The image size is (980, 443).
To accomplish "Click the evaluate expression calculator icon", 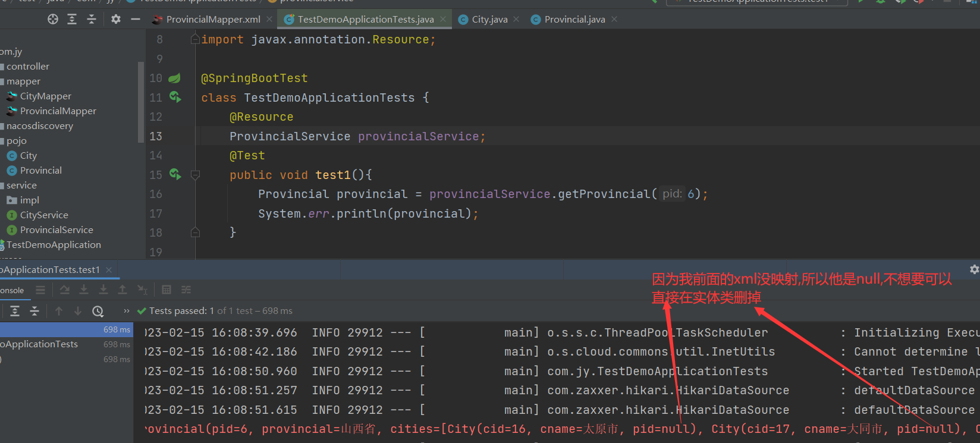I will [167, 290].
